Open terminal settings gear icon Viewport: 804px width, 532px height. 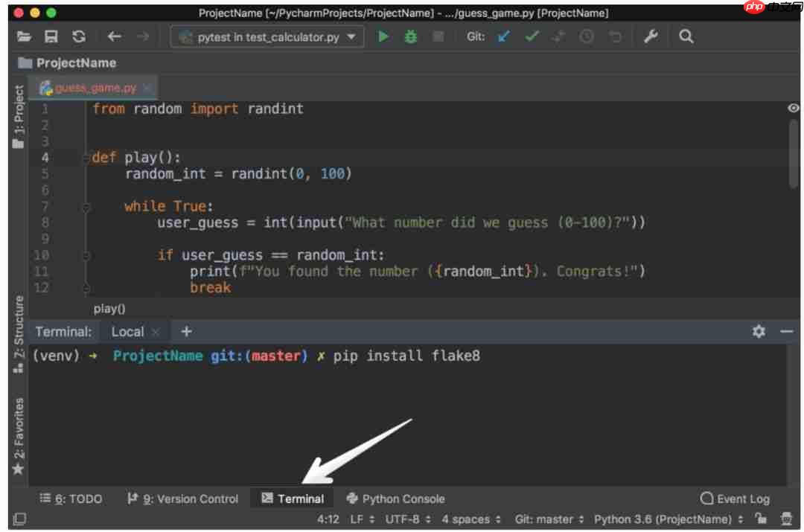[x=759, y=331]
